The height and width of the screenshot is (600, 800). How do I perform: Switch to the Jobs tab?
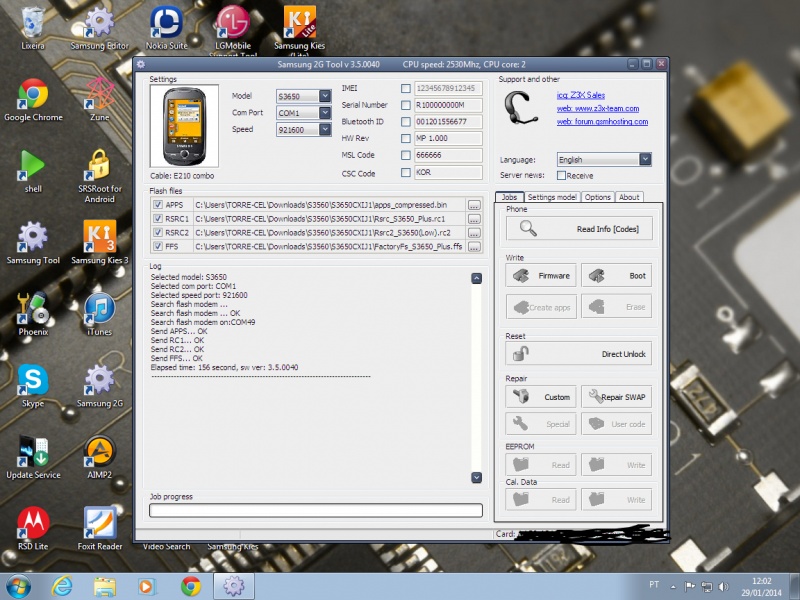(x=509, y=197)
